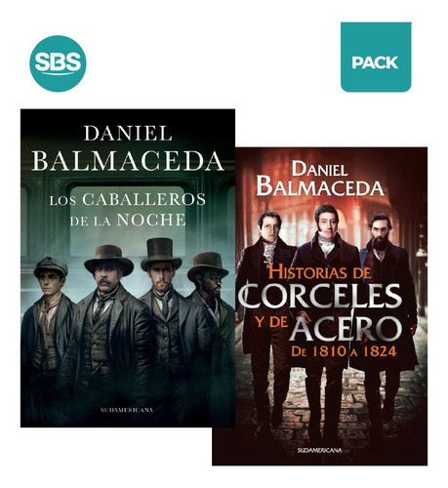Click Sudamericana publisher text on left book
Screen dimensions: 448x488
(127, 410)
